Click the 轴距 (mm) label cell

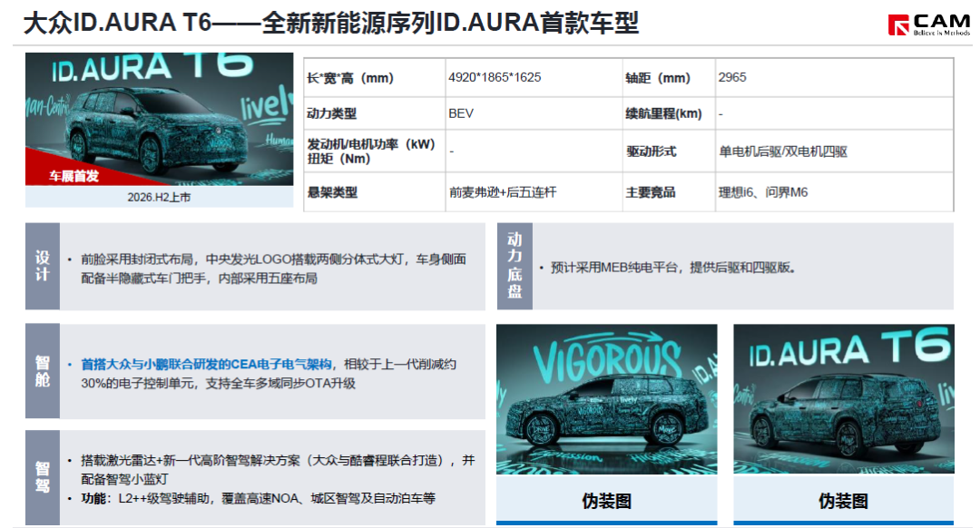[669, 78]
